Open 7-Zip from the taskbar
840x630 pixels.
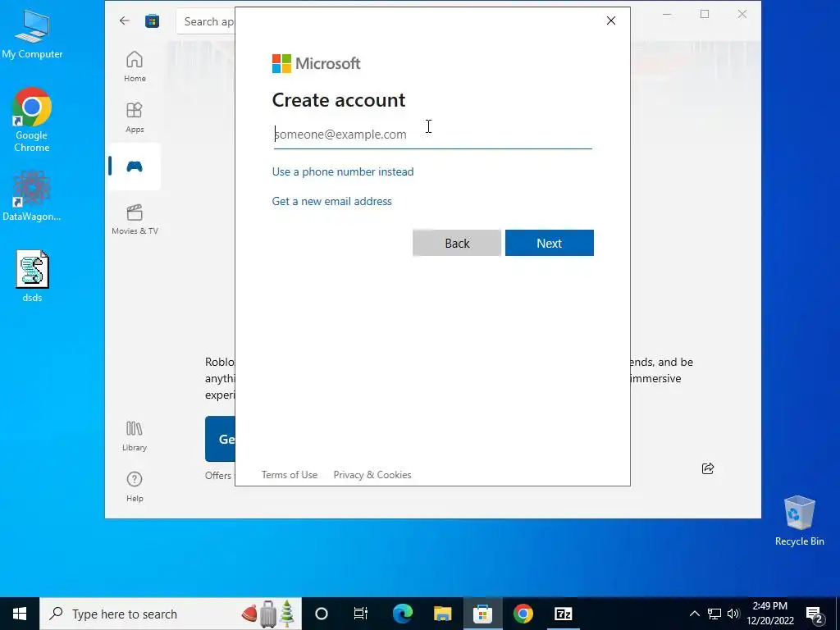(563, 614)
